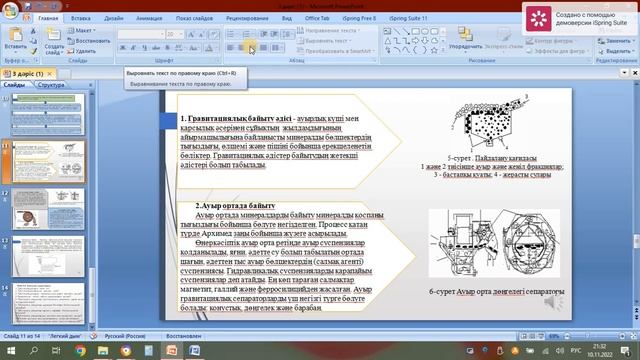
Task: Select slide 14 thumbnail in slide pane
Action: 48,303
